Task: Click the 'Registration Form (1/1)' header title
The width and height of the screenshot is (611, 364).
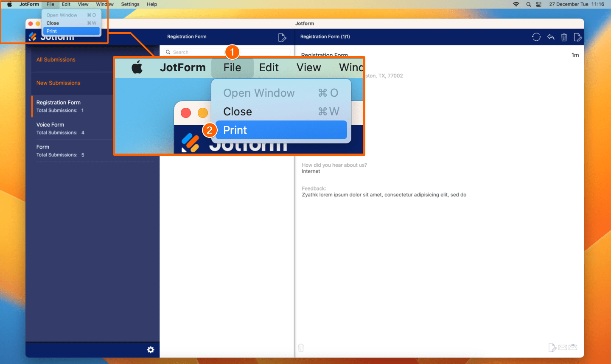Action: click(x=325, y=37)
